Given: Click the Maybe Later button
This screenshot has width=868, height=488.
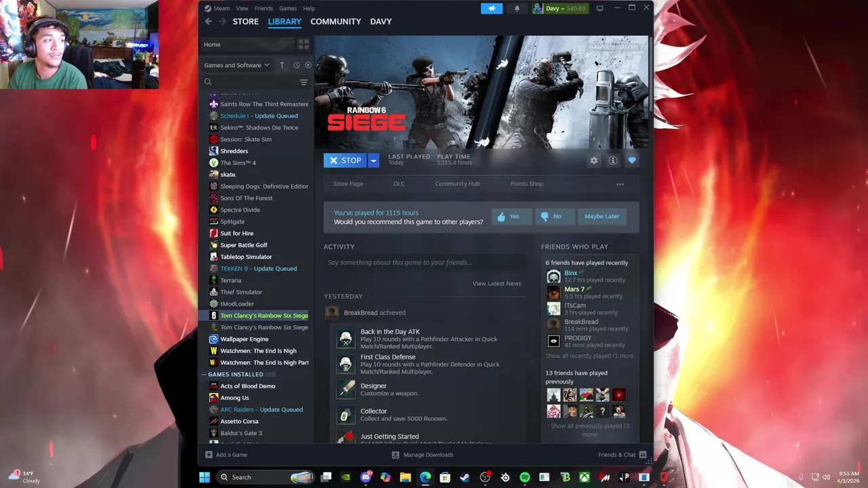Looking at the screenshot, I should pos(601,216).
